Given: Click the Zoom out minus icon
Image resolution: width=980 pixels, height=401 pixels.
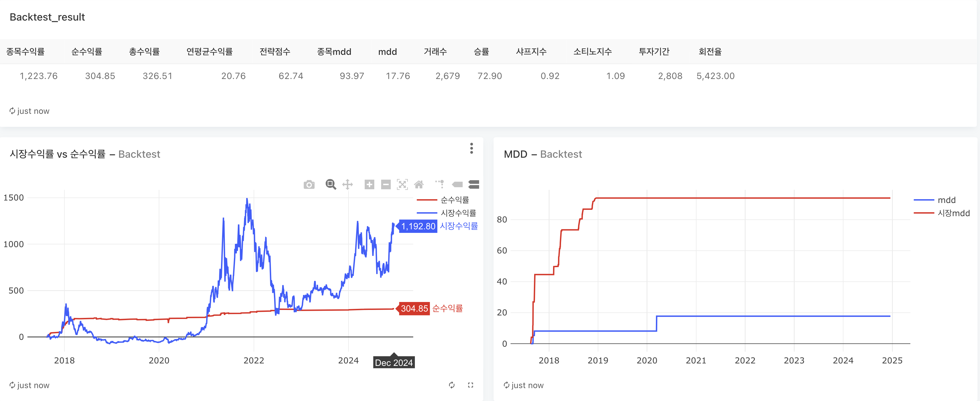Looking at the screenshot, I should click(x=386, y=185).
